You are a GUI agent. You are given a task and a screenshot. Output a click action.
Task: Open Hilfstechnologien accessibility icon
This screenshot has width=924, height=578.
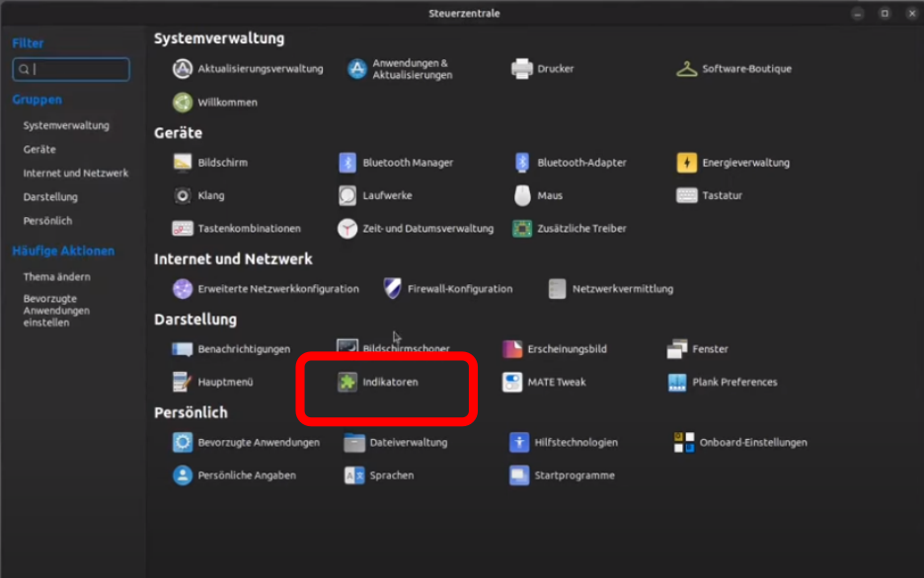point(519,443)
